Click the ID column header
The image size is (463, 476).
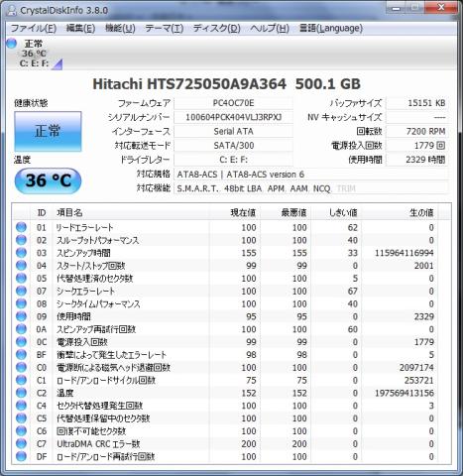point(42,212)
